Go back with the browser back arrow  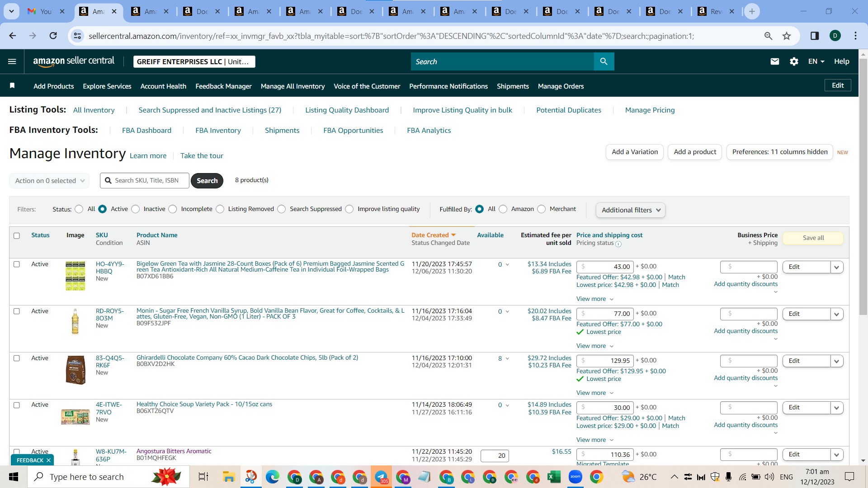tap(13, 36)
